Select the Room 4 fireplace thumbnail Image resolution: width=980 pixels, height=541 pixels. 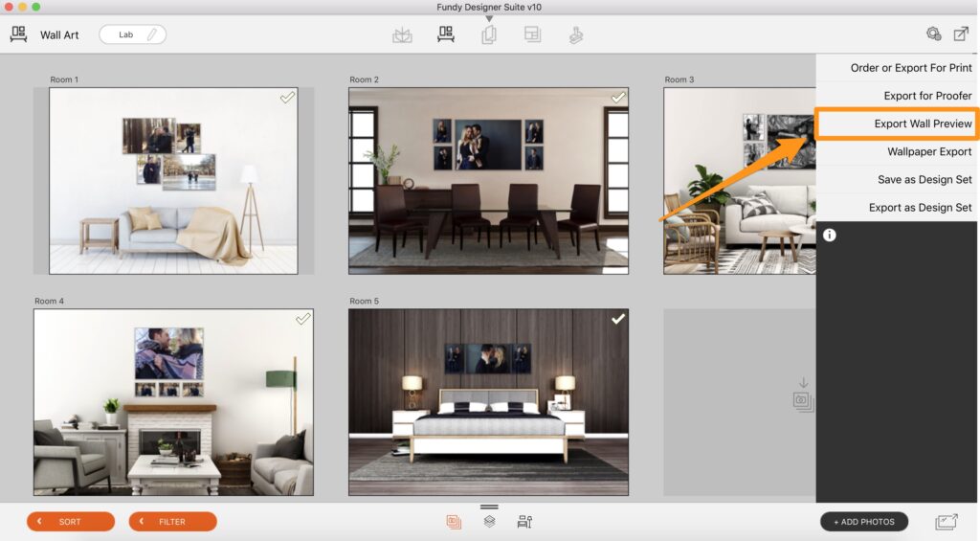pyautogui.click(x=174, y=402)
